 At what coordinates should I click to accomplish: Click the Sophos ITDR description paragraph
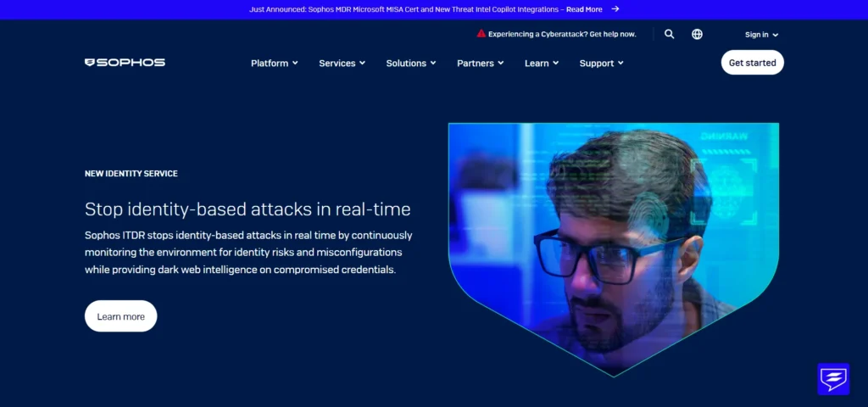tap(248, 253)
